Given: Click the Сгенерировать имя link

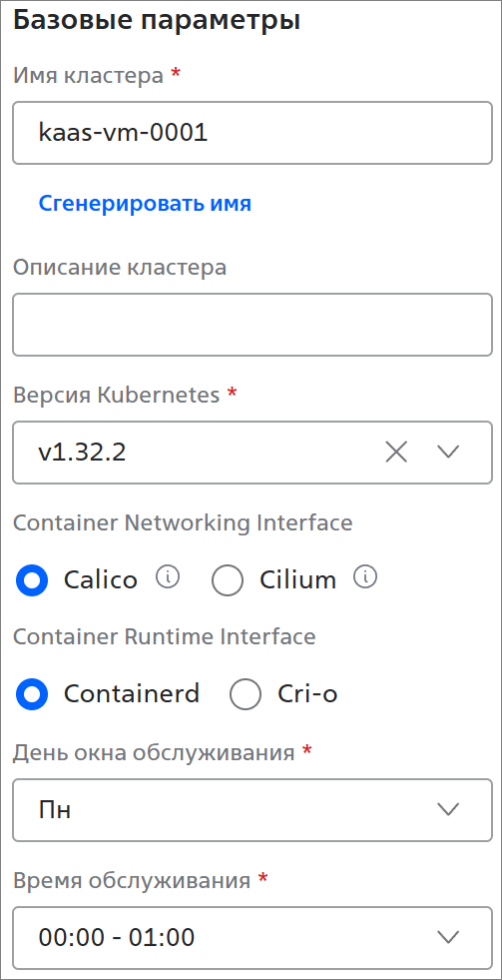Looking at the screenshot, I should tap(145, 203).
